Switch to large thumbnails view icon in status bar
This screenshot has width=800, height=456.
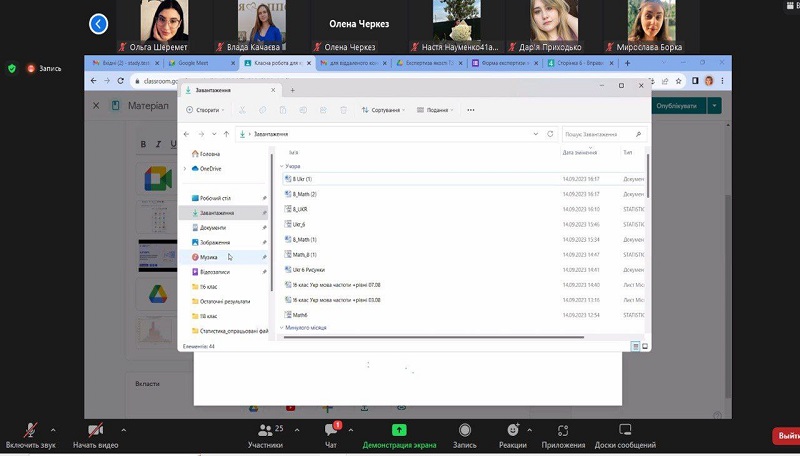(x=645, y=346)
